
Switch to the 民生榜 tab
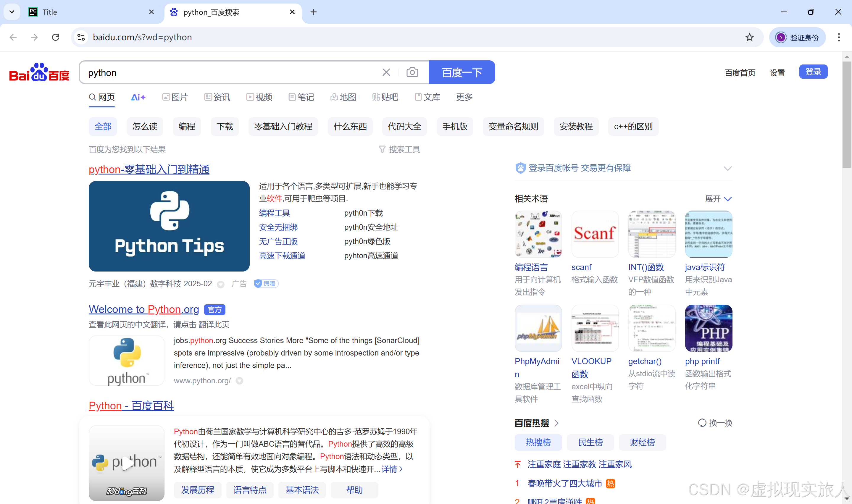coord(590,442)
